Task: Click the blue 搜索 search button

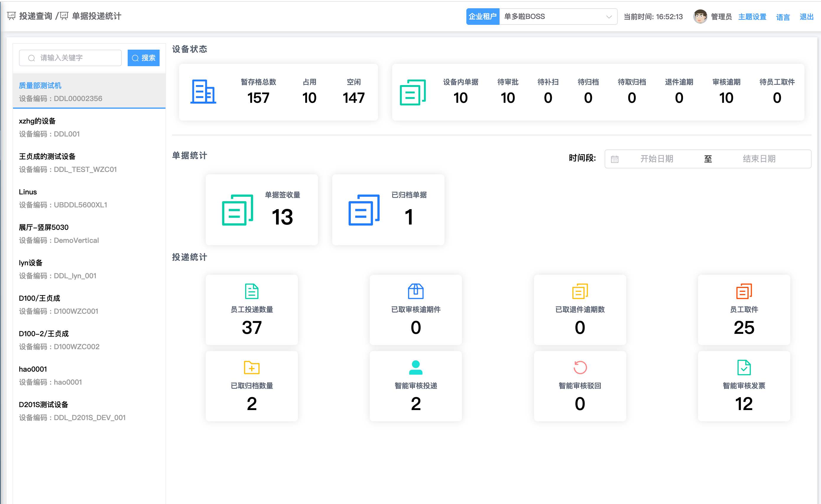Action: pos(143,58)
